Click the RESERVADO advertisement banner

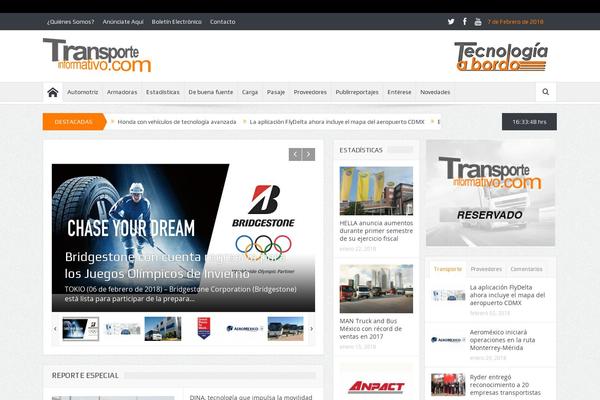click(491, 193)
